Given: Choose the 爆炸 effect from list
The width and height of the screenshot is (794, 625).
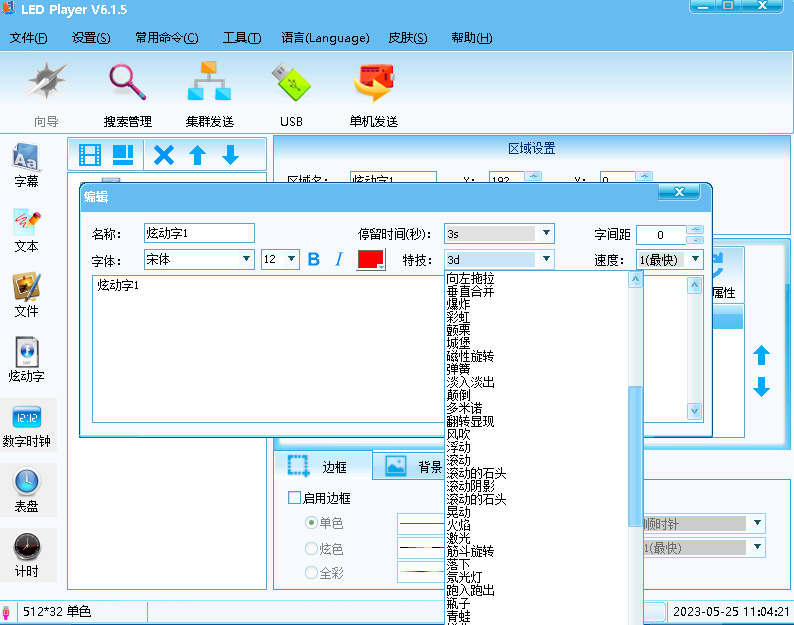Looking at the screenshot, I should click(x=458, y=304).
